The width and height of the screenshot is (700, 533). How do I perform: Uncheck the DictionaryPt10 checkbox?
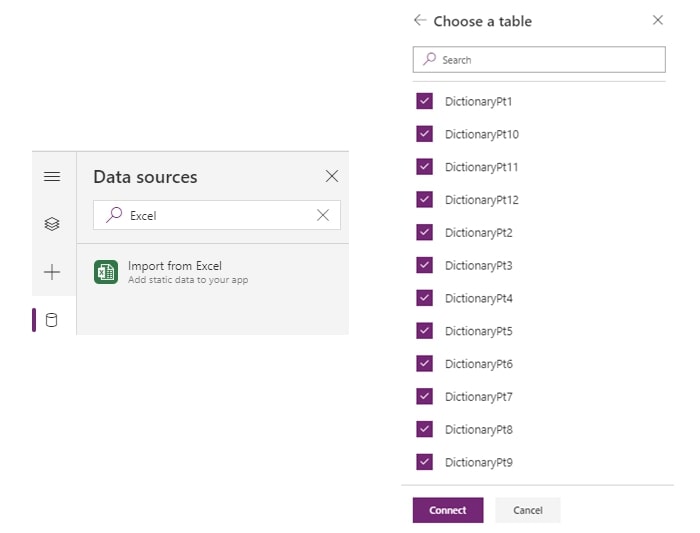click(424, 134)
